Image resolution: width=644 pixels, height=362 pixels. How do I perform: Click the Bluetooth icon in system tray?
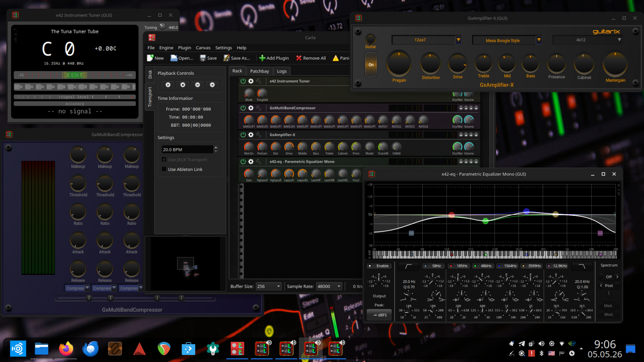541,353
